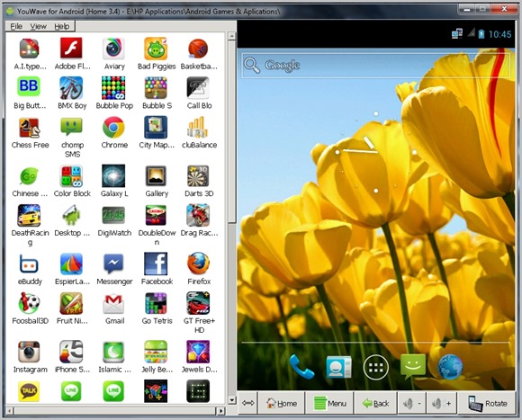
Task: Launch the Basketball game icon
Action: pos(198,49)
